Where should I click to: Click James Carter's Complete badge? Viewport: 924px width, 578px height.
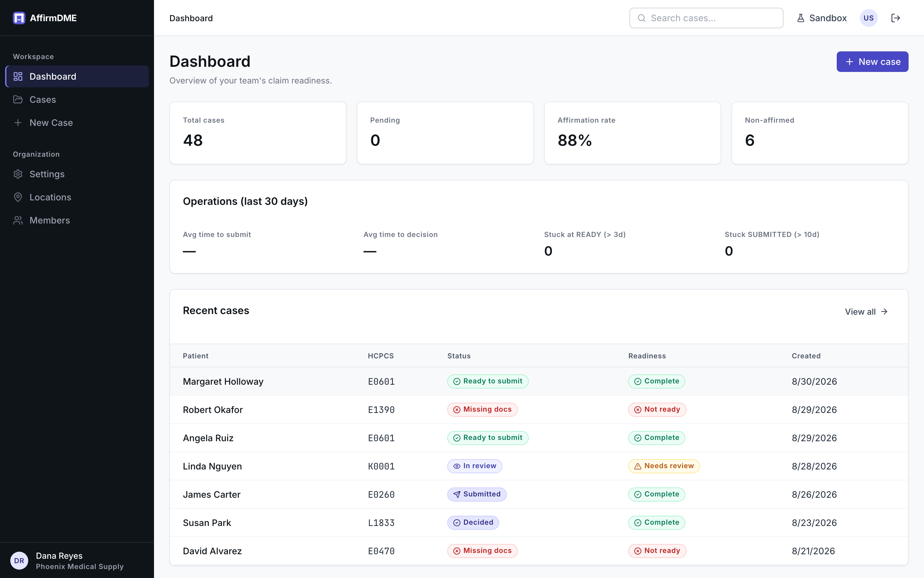(656, 494)
